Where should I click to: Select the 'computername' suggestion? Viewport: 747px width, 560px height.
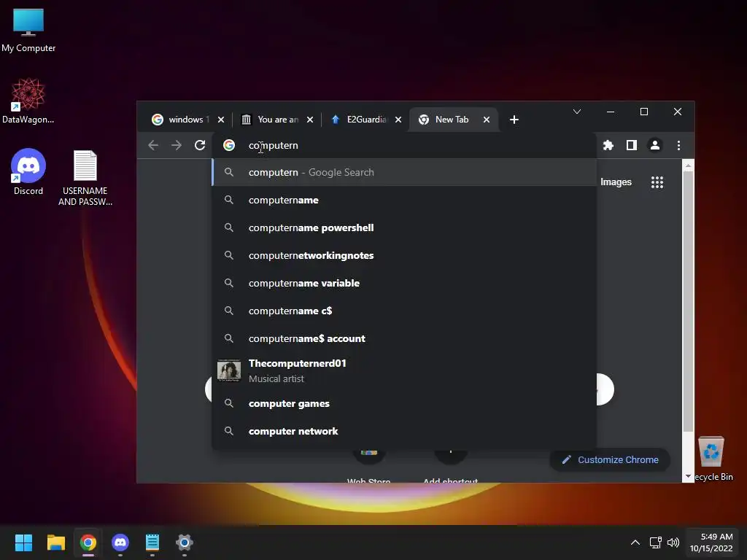click(404, 200)
